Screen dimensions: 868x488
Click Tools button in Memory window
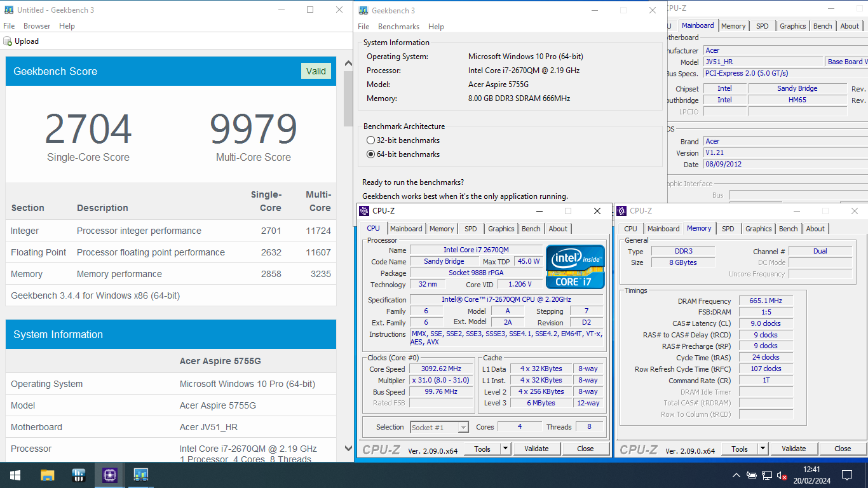740,449
